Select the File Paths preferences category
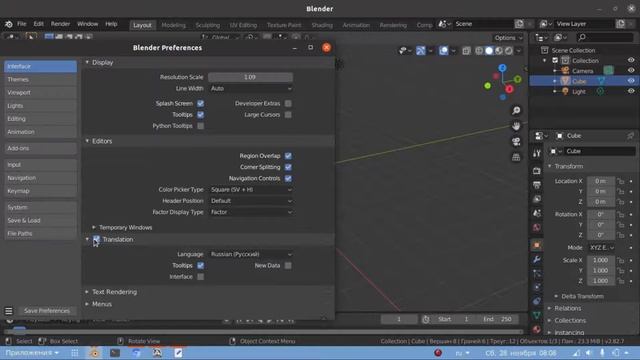Screen dimensions: 640x360 (x=40, y=233)
